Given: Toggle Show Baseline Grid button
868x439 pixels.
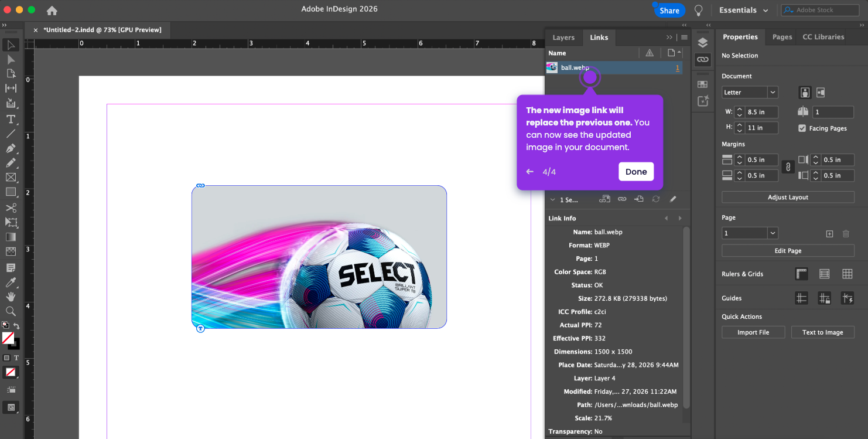Looking at the screenshot, I should [x=825, y=274].
